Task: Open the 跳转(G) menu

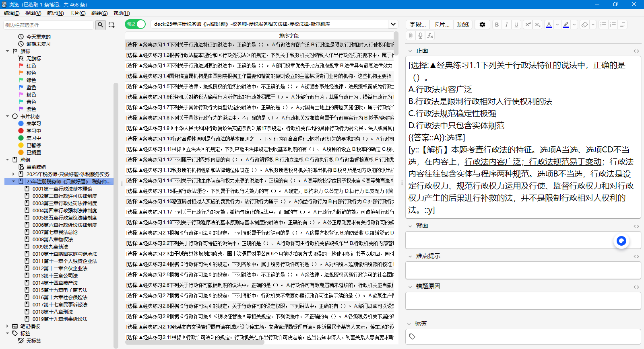Action: (99, 13)
